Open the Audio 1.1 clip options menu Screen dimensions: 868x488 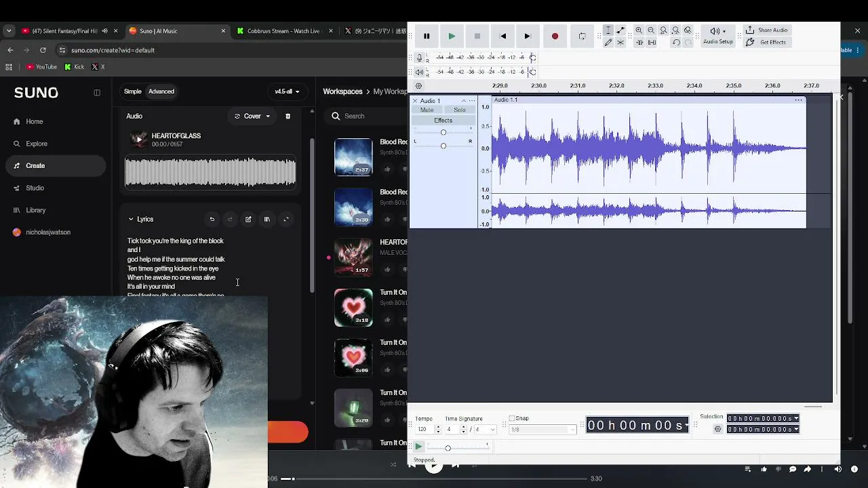(x=799, y=100)
